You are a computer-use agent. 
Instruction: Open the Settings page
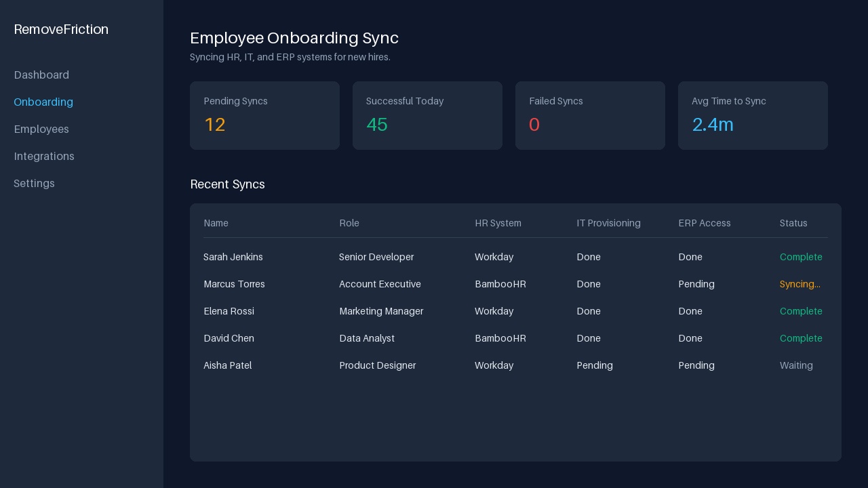tap(34, 184)
